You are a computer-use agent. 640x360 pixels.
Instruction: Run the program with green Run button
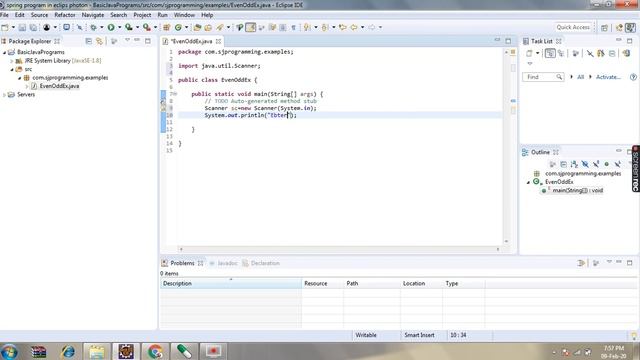[x=111, y=27]
